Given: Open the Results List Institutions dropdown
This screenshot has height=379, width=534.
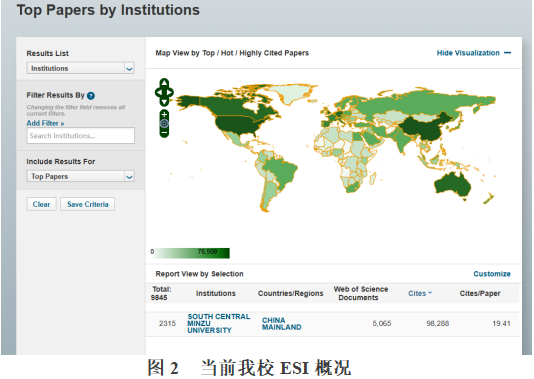Looking at the screenshot, I should (81, 68).
